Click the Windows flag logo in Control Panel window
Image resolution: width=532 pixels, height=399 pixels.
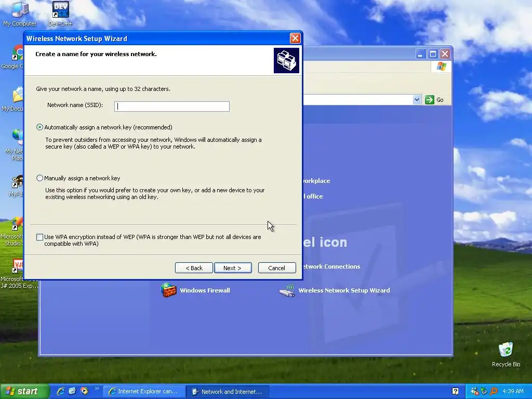(441, 66)
